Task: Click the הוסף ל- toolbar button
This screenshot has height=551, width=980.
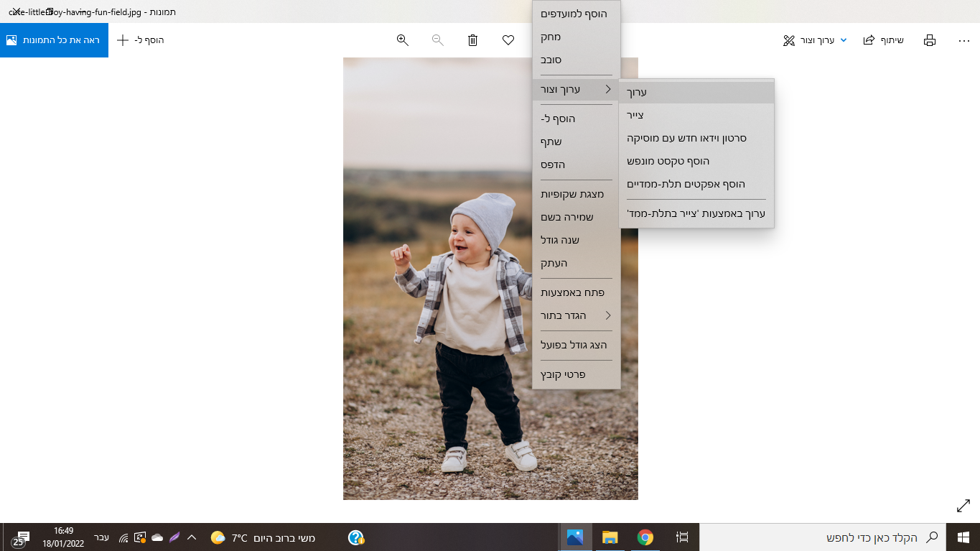Action: tap(141, 40)
